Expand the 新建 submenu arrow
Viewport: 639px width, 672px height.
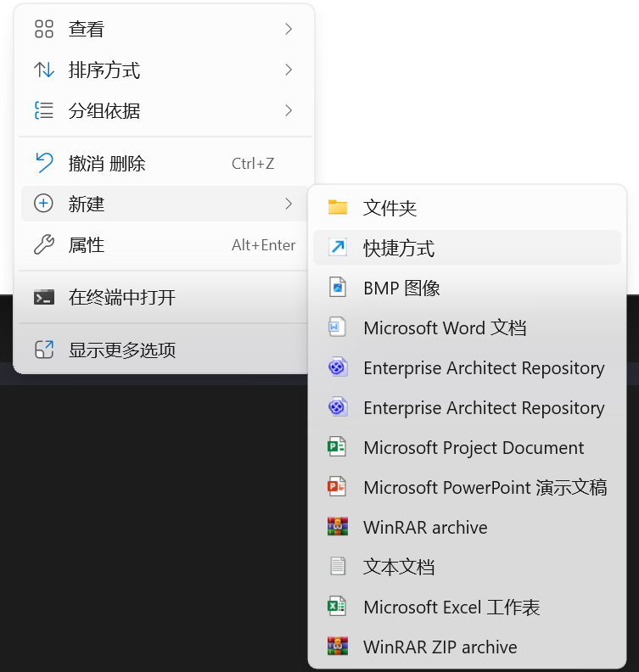coord(289,204)
